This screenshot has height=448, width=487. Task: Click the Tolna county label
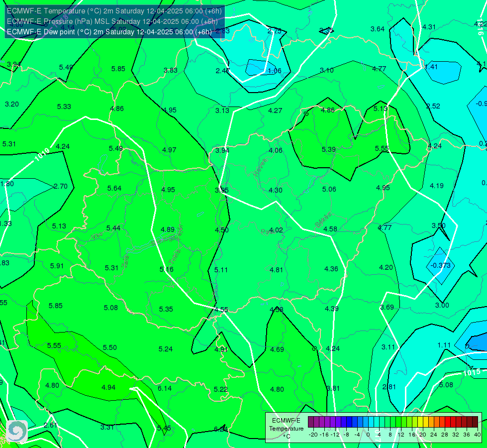(175, 256)
